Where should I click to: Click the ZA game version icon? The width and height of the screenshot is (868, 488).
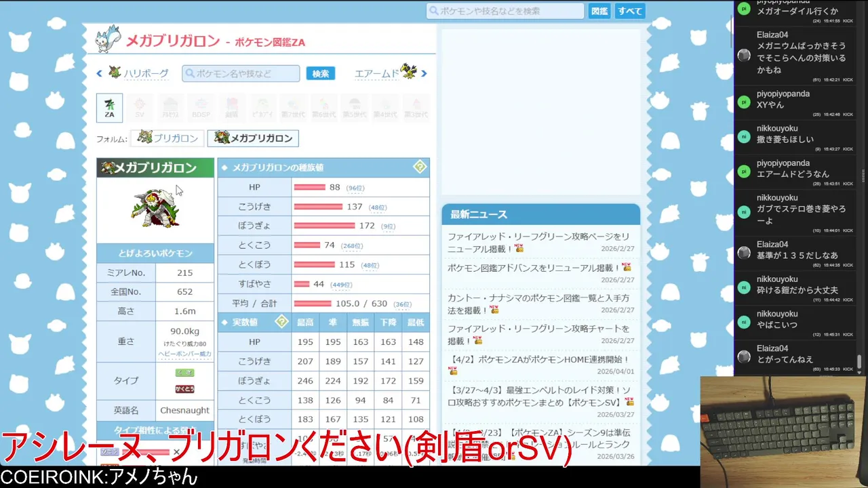point(109,108)
